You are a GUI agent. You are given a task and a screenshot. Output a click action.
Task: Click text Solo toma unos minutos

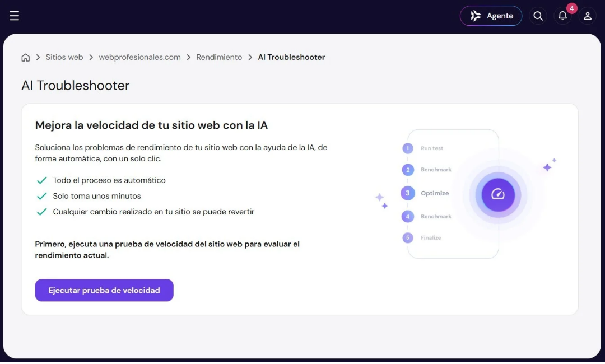pos(97,196)
